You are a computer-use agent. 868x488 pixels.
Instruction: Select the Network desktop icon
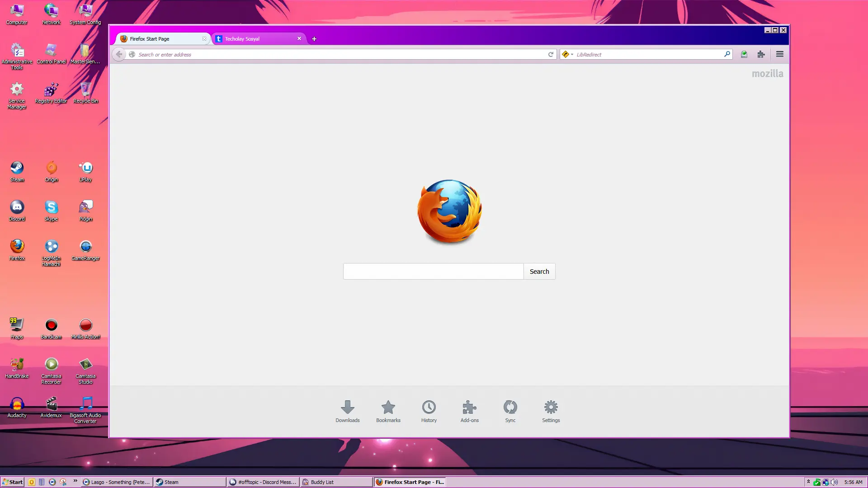(x=51, y=14)
